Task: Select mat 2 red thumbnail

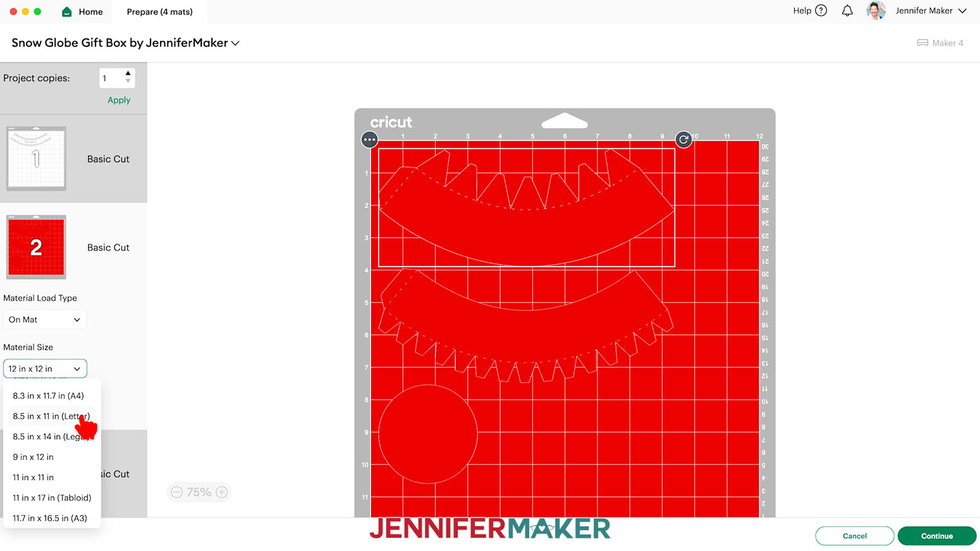Action: tap(36, 247)
